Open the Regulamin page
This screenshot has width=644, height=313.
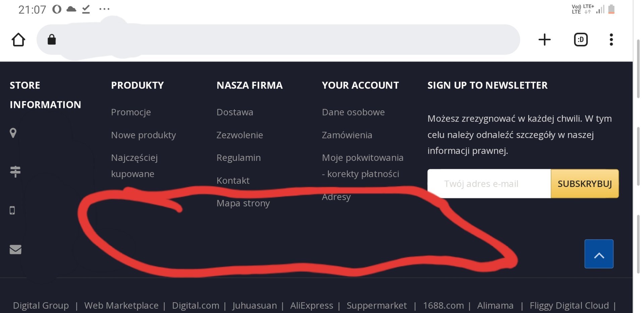pyautogui.click(x=238, y=158)
